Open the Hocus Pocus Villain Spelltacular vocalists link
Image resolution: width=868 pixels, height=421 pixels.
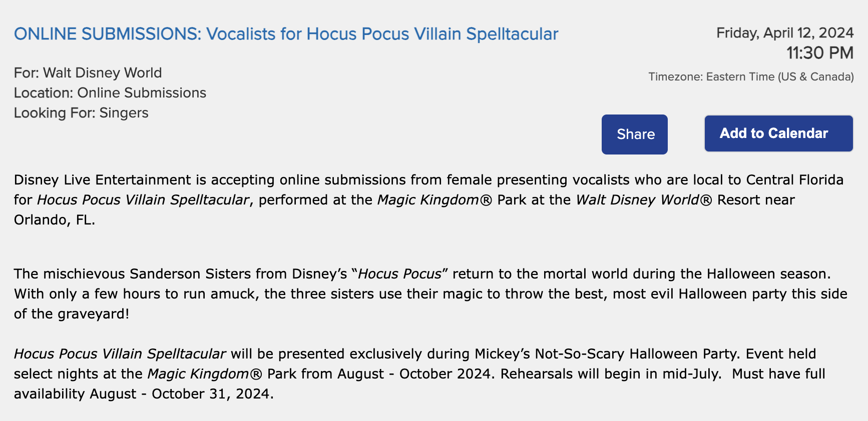(286, 34)
